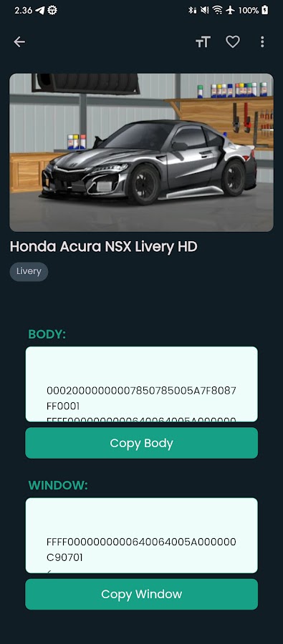
Task: Tap the Wi-Fi status icon
Action: [x=217, y=10]
